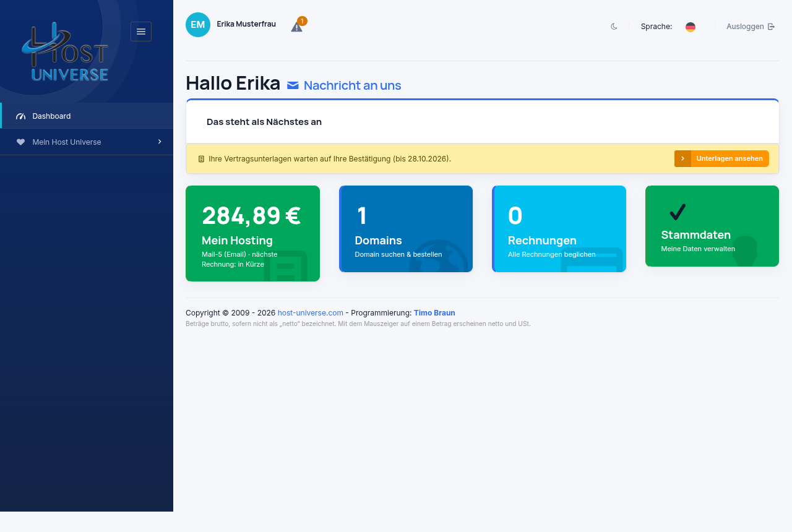
Task: Click the document icon in the yellow notice
Action: (x=201, y=159)
